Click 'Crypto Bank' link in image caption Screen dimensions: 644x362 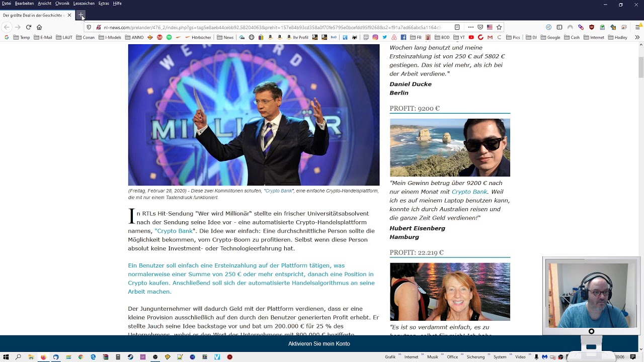coord(279,191)
